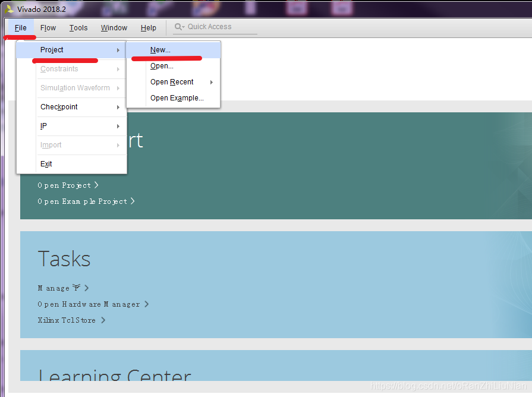Choose Exit from the File menu
This screenshot has width=532, height=397.
point(71,164)
